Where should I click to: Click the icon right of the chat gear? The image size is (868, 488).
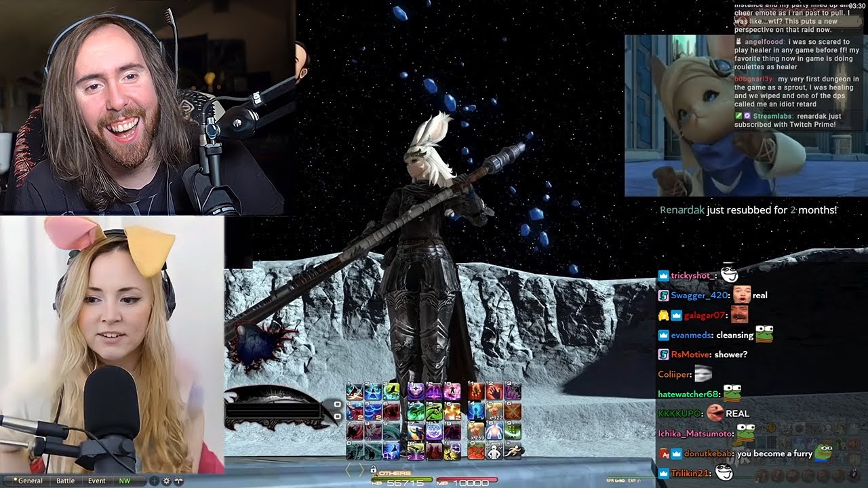pos(178,481)
